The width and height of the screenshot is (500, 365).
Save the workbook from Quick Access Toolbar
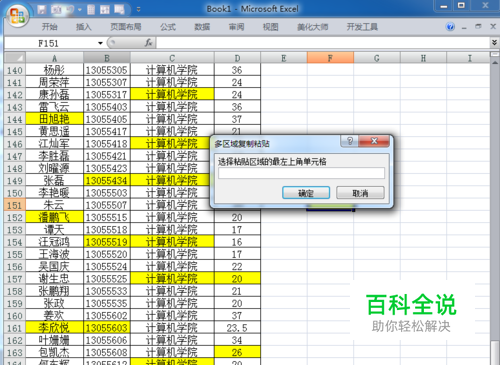pos(42,9)
